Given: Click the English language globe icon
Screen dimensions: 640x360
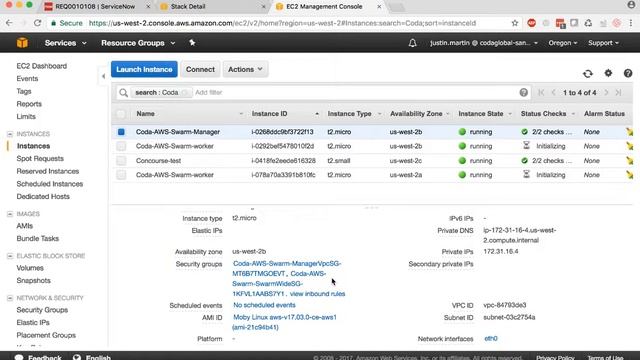Looking at the screenshot, I should [x=77, y=357].
